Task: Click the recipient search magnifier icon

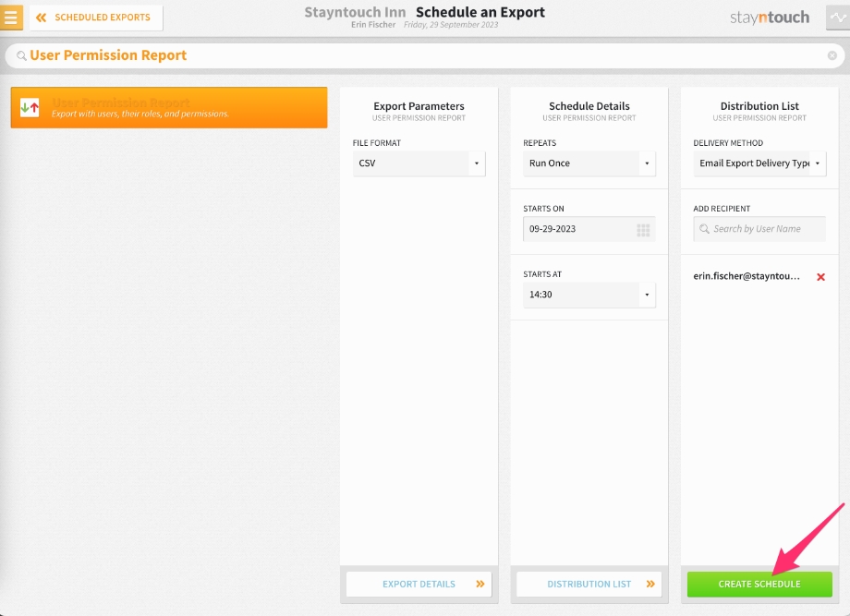Action: 704,229
